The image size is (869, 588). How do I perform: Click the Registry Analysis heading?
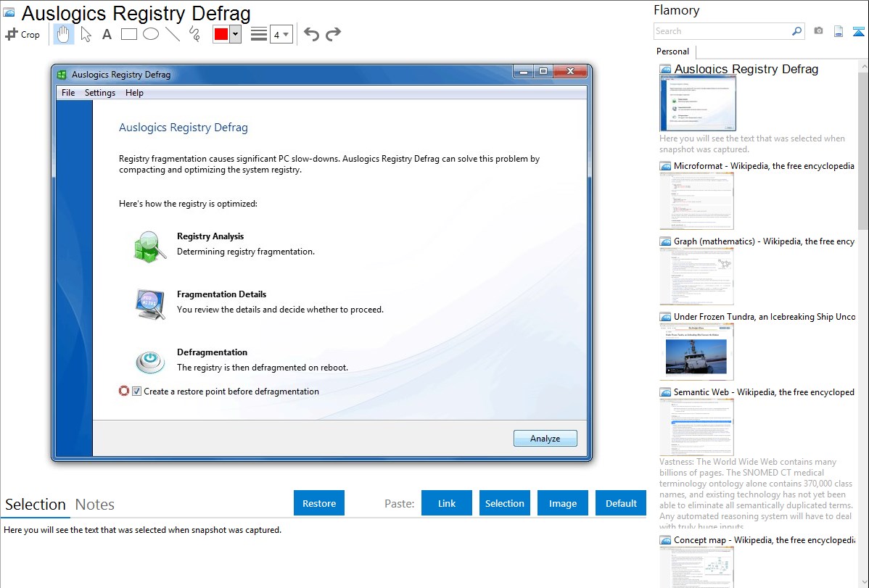[210, 236]
